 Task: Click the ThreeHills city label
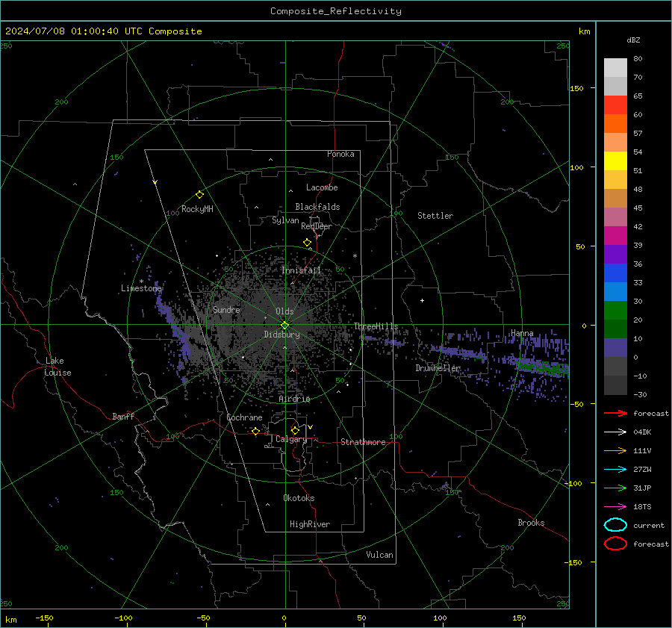(376, 326)
